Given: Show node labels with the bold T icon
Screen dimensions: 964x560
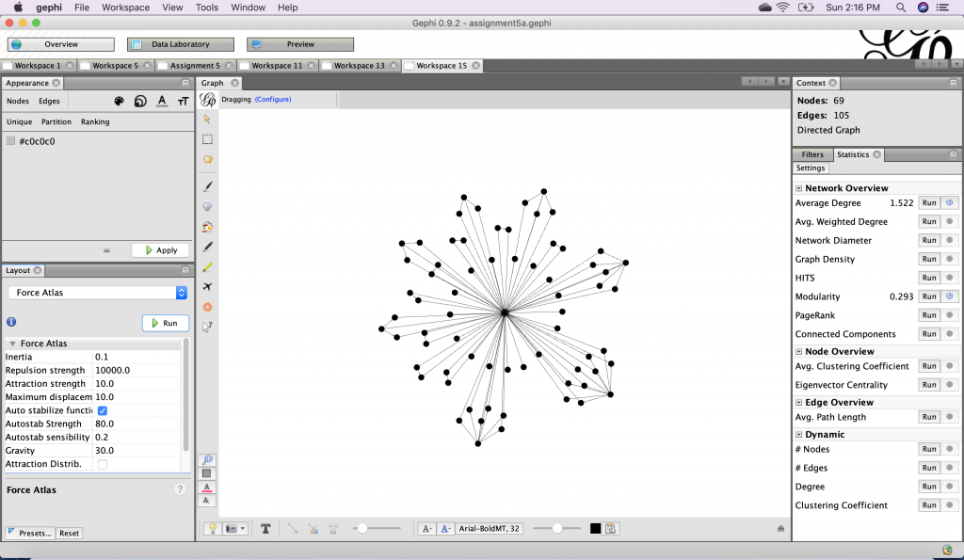Looking at the screenshot, I should coord(266,529).
